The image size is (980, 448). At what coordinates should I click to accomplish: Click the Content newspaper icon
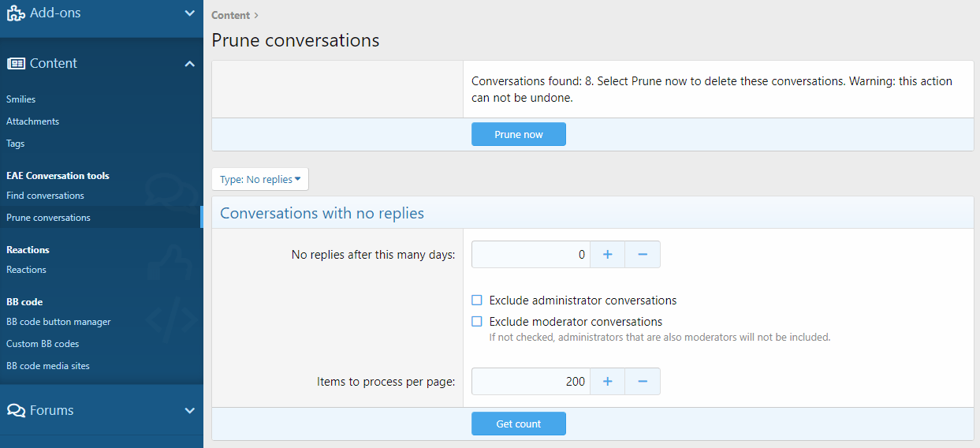click(x=16, y=64)
